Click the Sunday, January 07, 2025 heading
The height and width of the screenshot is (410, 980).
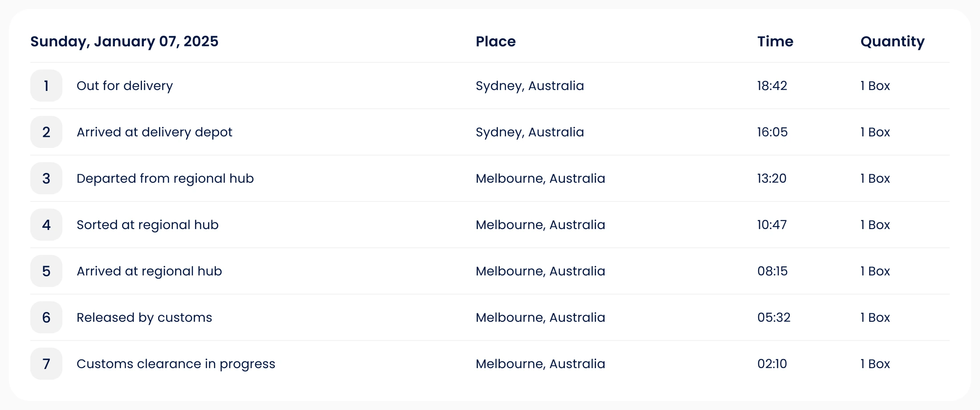(x=124, y=42)
